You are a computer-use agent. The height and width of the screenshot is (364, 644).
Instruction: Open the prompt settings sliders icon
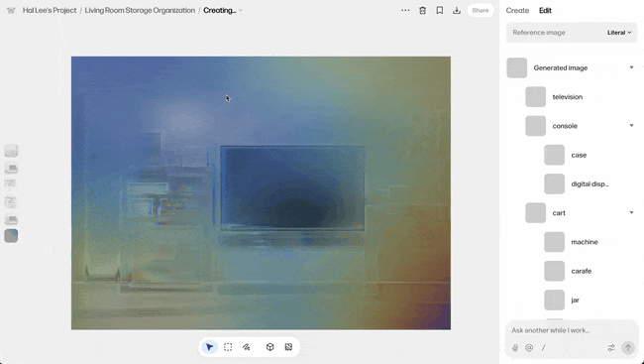611,348
